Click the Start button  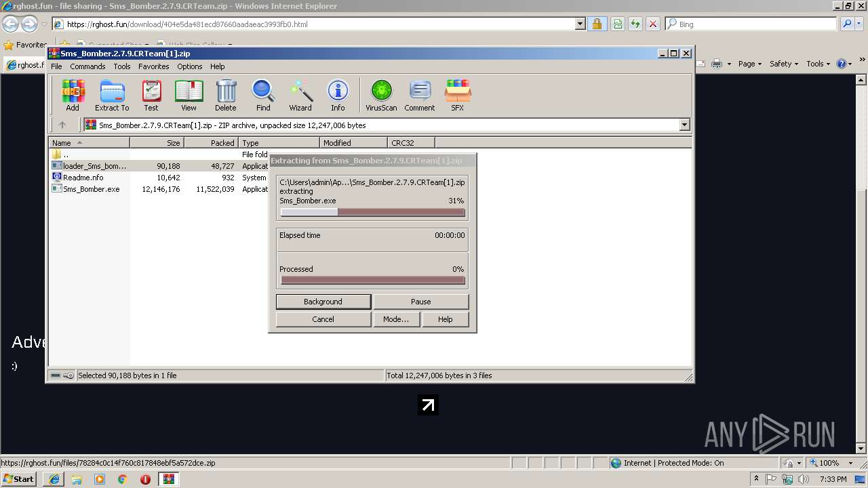point(18,479)
